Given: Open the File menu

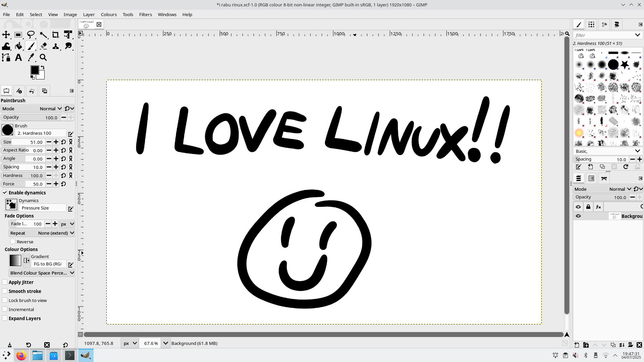Looking at the screenshot, I should [6, 14].
